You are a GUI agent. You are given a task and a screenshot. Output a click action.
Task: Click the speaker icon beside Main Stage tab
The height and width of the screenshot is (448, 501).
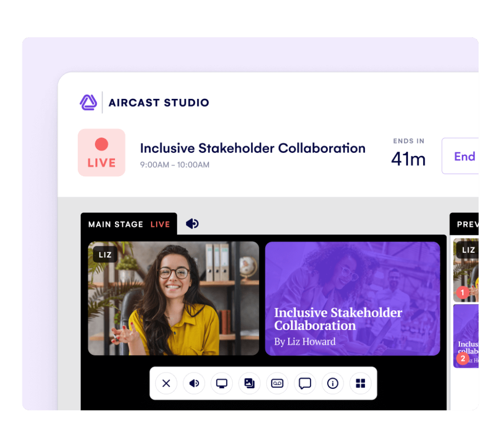coord(192,224)
